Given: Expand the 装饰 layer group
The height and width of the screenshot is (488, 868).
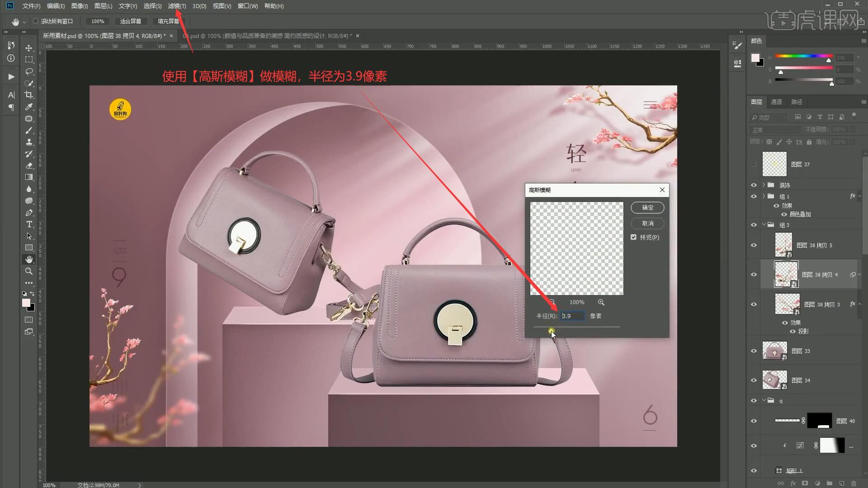Looking at the screenshot, I should [x=764, y=185].
